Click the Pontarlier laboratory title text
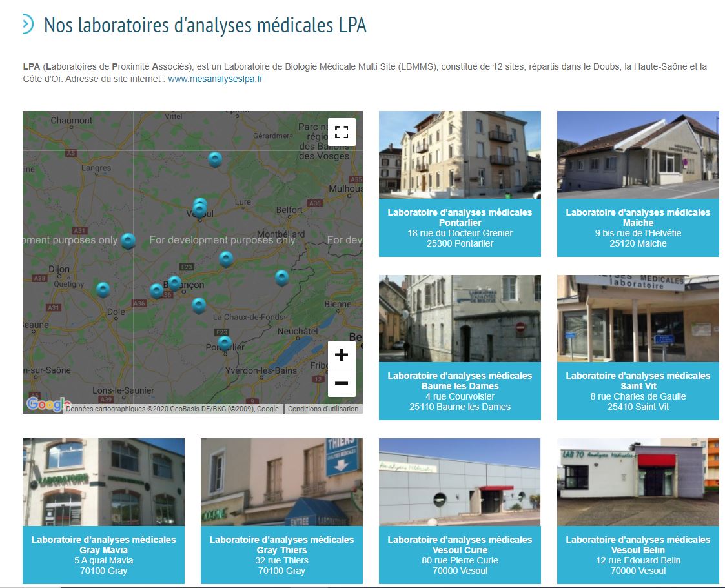The height and width of the screenshot is (588, 725). [x=460, y=218]
